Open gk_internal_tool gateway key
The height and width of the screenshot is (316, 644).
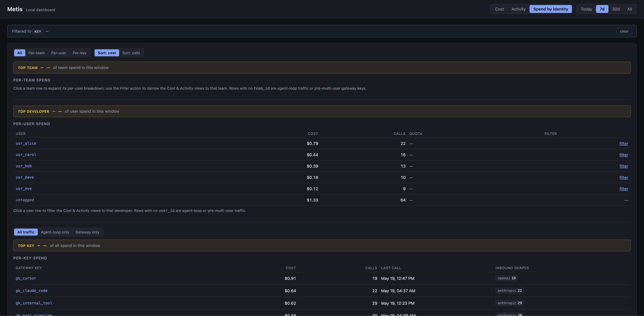34,303
